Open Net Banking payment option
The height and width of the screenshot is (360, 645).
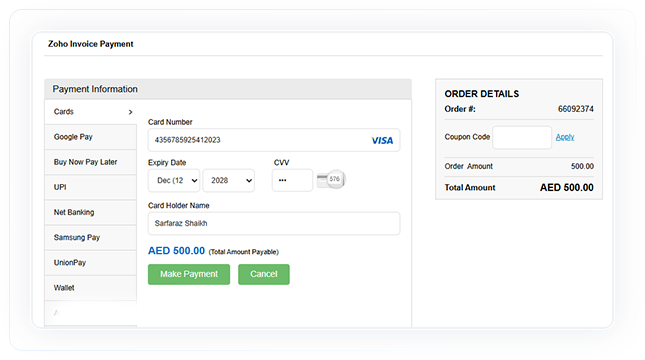click(x=90, y=212)
